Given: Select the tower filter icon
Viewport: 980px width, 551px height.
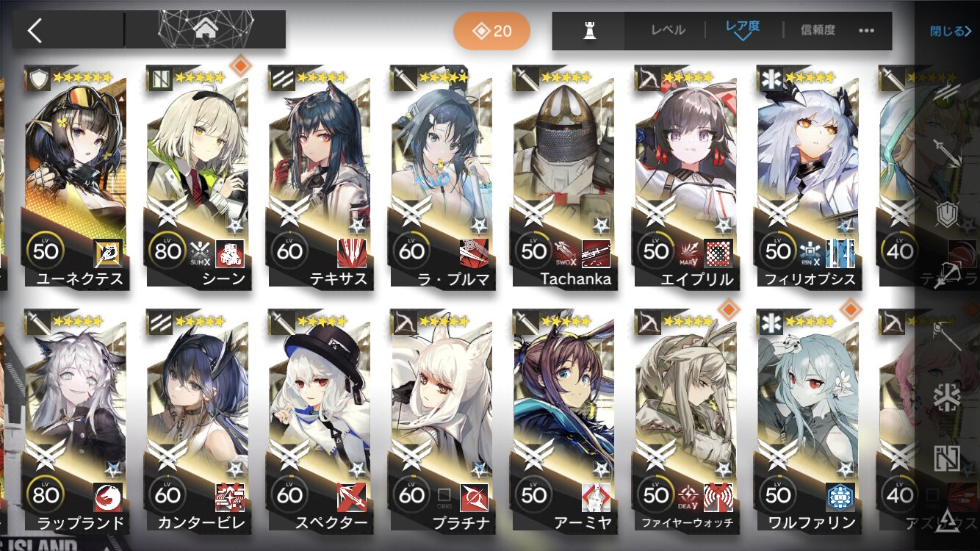Looking at the screenshot, I should click(588, 31).
